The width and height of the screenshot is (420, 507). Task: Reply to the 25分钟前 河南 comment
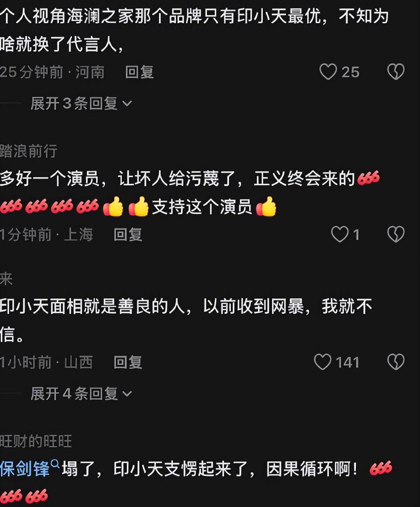pos(139,72)
